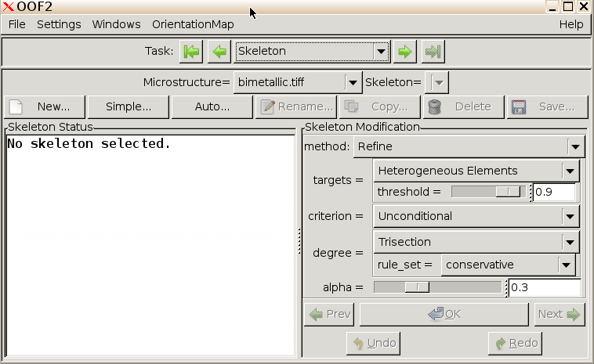The width and height of the screenshot is (594, 364).
Task: Click the threshold value input field
Action: click(554, 192)
